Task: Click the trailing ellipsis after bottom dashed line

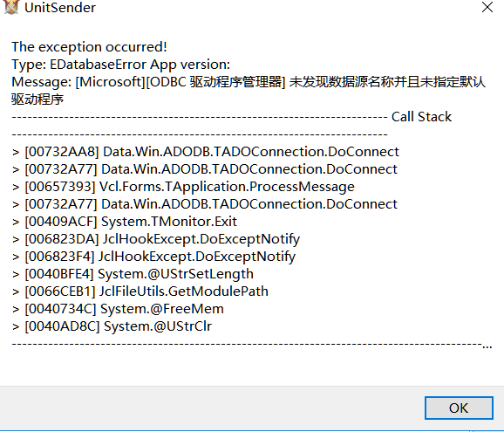Action: pos(487,346)
